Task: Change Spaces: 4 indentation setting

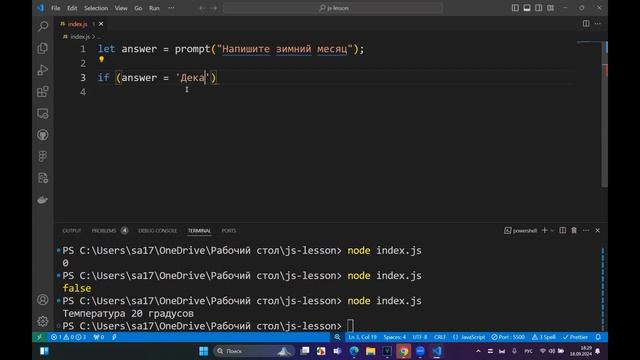Action: (x=394, y=337)
